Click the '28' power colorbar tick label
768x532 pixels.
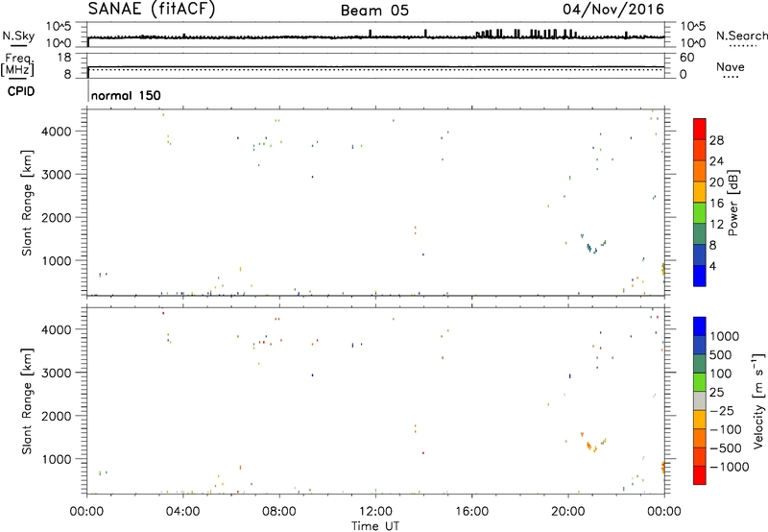pos(716,140)
